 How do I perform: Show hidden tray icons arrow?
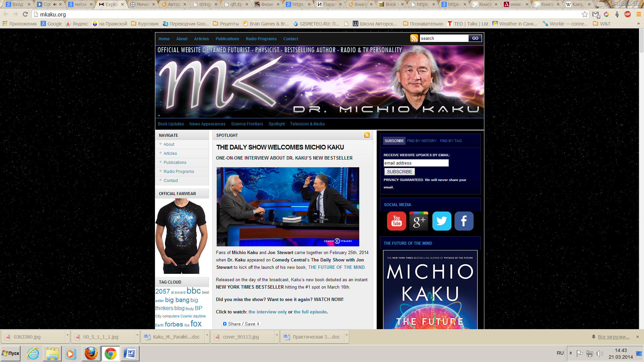tap(571, 353)
